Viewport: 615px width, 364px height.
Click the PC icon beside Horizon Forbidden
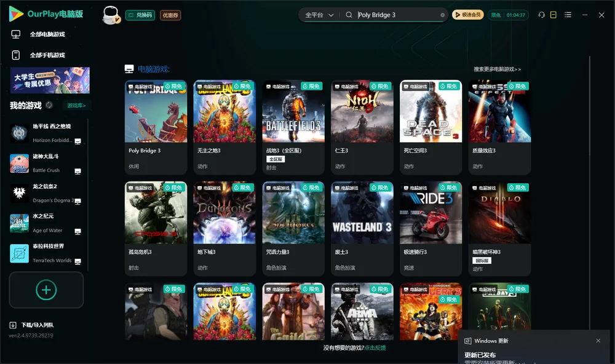77,141
